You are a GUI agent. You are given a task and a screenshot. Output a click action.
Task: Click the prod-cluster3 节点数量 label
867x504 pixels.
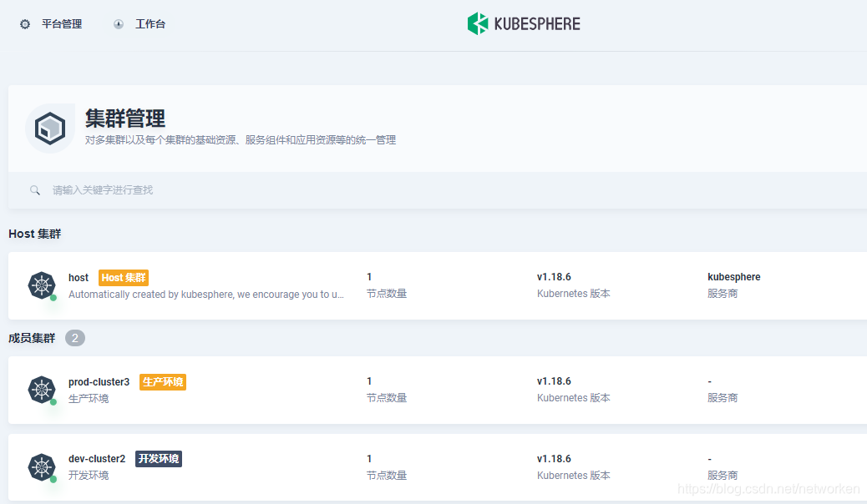point(387,398)
